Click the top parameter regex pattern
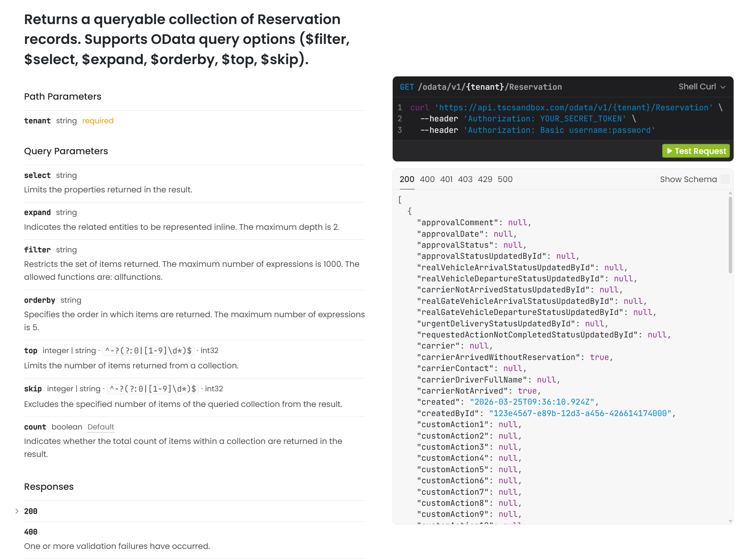The image size is (752, 560). [x=148, y=350]
